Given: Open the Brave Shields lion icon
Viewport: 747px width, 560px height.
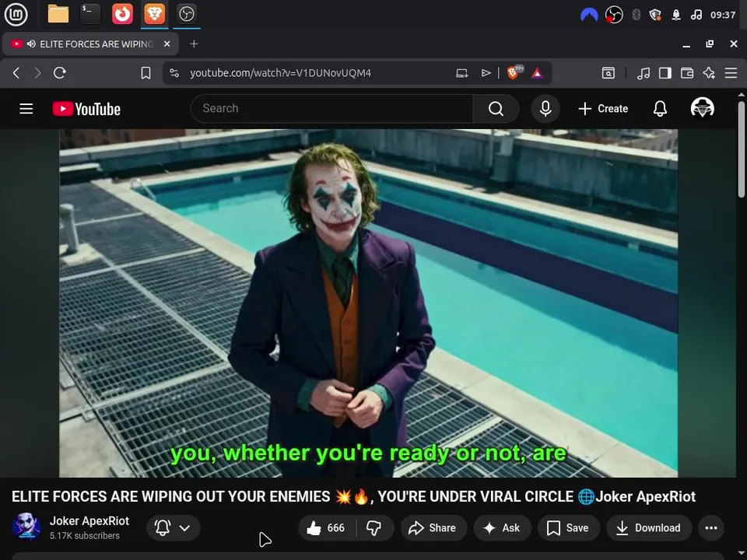Looking at the screenshot, I should coord(514,72).
